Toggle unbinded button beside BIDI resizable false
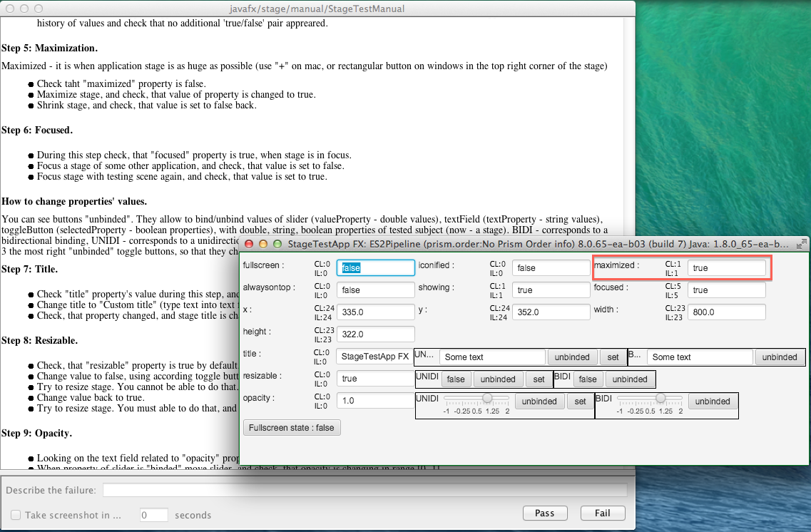This screenshot has height=532, width=811. pos(630,379)
